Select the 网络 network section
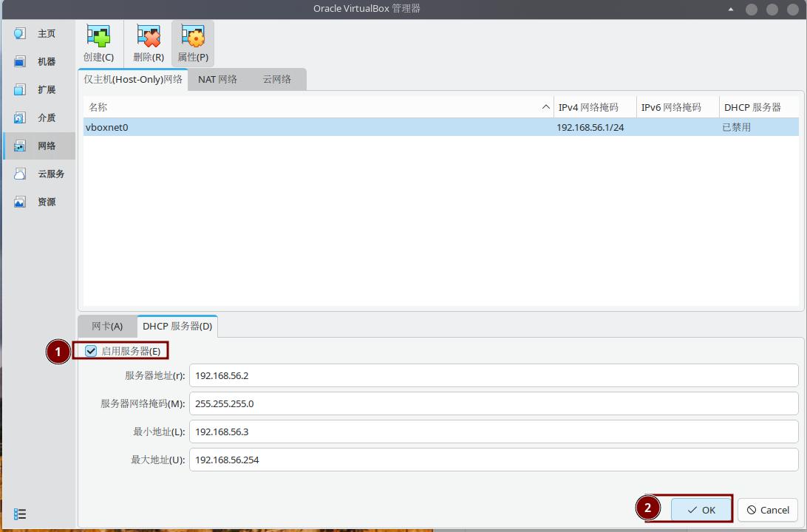Screen dimensions: 807x532 (38, 146)
